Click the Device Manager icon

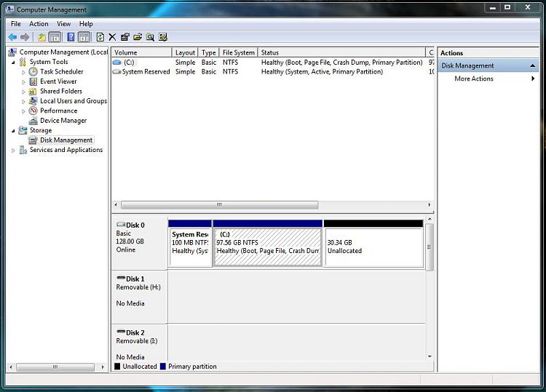(x=33, y=121)
